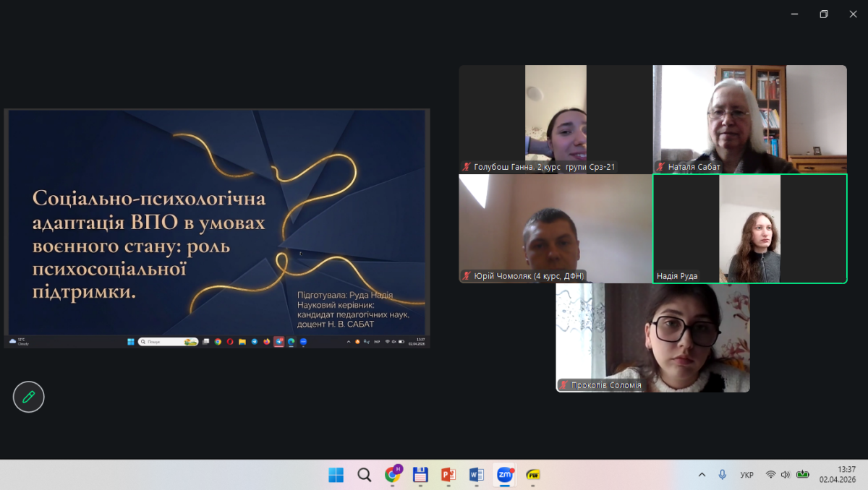This screenshot has width=868, height=490.
Task: Open the PDF app in the taskbar
Action: click(x=532, y=475)
